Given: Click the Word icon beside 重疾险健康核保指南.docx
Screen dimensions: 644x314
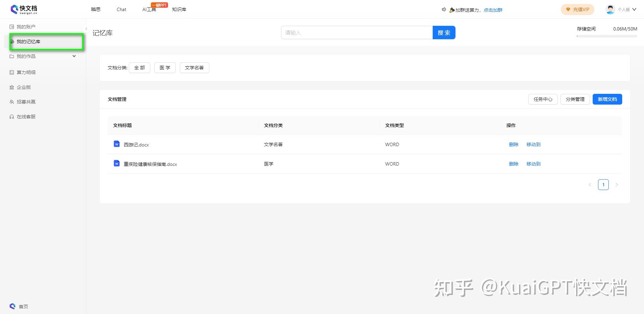Looking at the screenshot, I should pyautogui.click(x=117, y=164).
